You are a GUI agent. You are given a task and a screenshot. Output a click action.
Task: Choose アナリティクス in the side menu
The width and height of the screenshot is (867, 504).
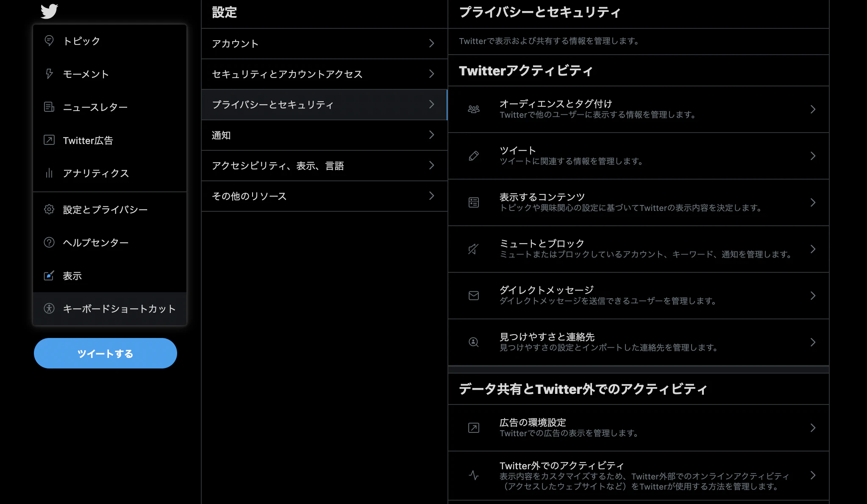110,173
